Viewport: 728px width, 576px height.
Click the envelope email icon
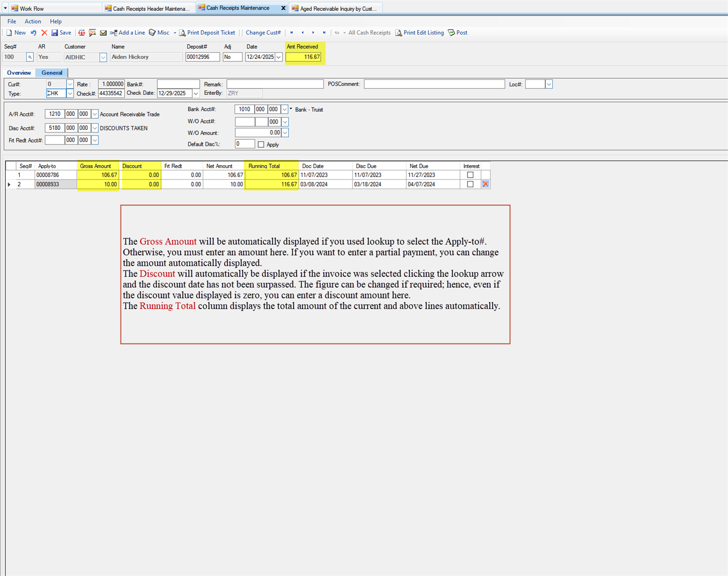point(103,33)
